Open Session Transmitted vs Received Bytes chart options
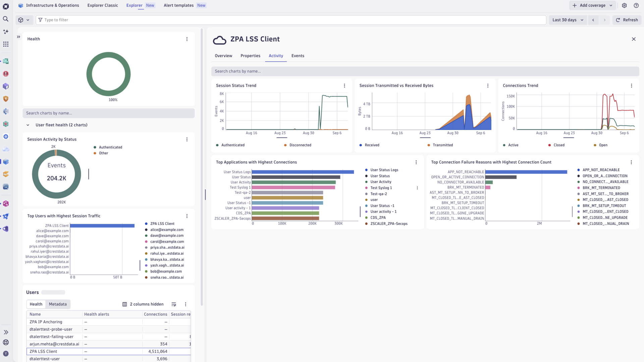The image size is (644, 362). point(488,86)
